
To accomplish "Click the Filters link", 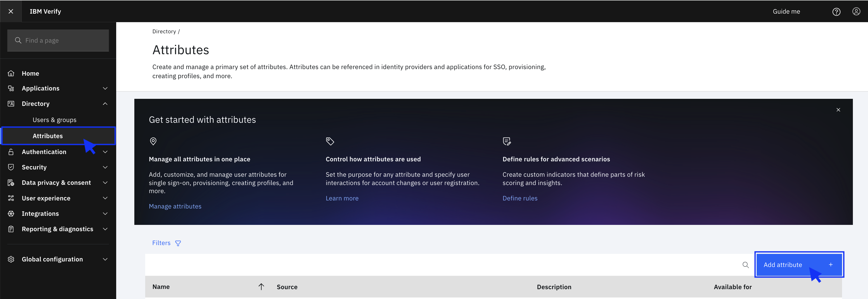I will click(x=161, y=243).
